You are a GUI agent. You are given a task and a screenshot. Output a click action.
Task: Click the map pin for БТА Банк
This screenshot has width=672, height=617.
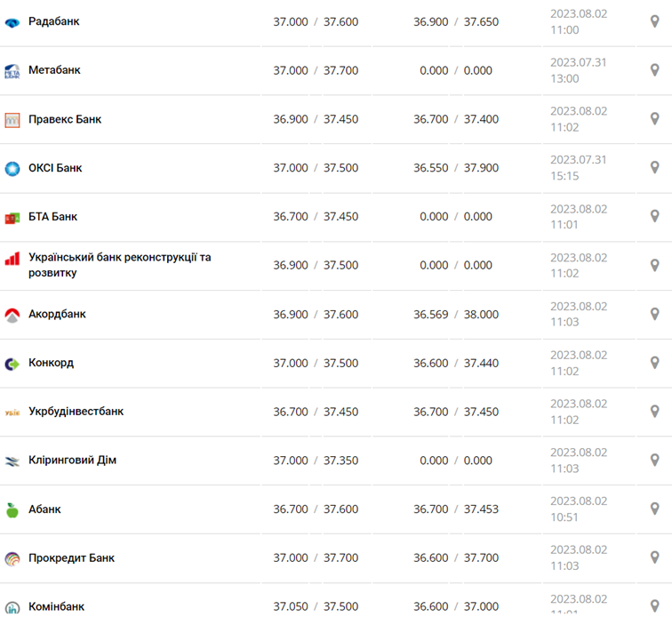[654, 216]
